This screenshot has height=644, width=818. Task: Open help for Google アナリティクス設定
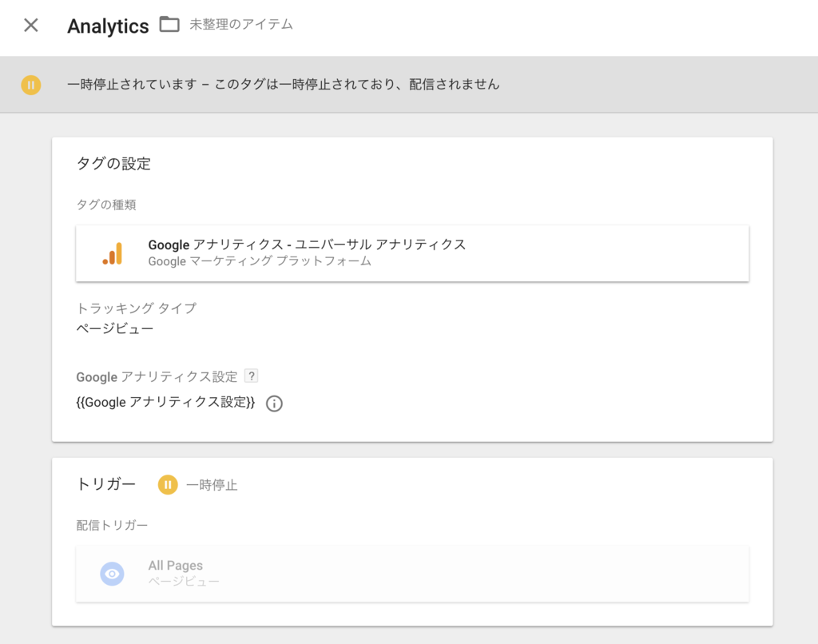[252, 376]
